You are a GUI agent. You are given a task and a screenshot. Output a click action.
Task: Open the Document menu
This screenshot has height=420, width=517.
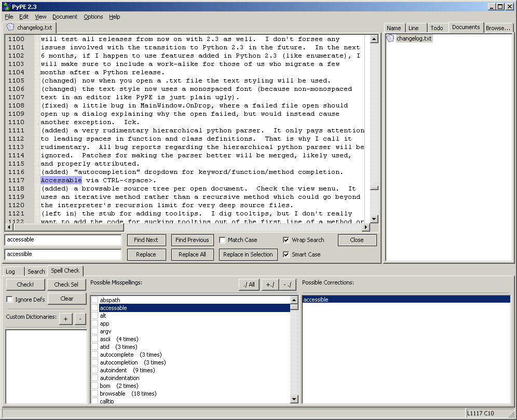tap(65, 17)
